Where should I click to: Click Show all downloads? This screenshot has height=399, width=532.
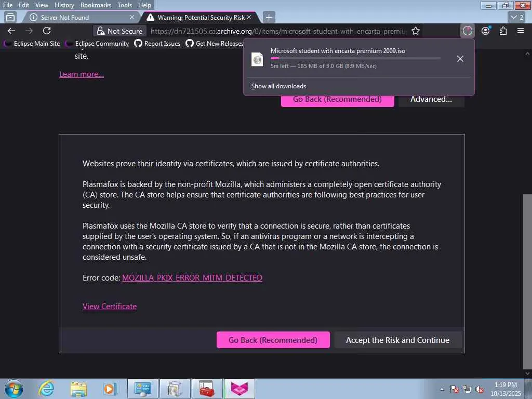point(278,86)
